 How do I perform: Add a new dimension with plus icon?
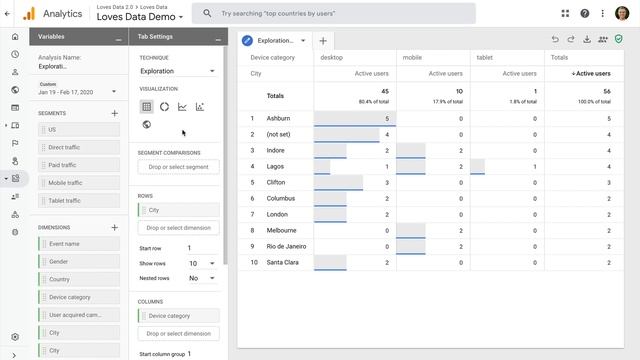click(x=115, y=227)
